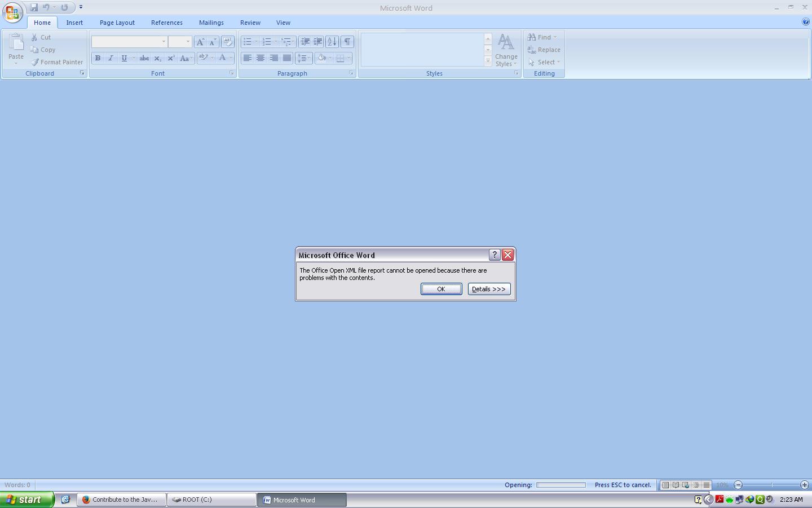The width and height of the screenshot is (812, 508).
Task: Open the Font size combo box
Action: click(x=180, y=42)
